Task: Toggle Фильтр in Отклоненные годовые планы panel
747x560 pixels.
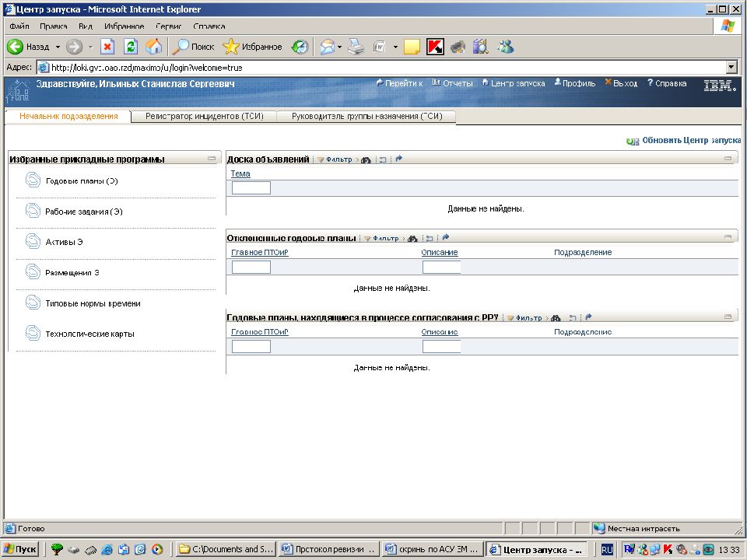Action: click(381, 238)
